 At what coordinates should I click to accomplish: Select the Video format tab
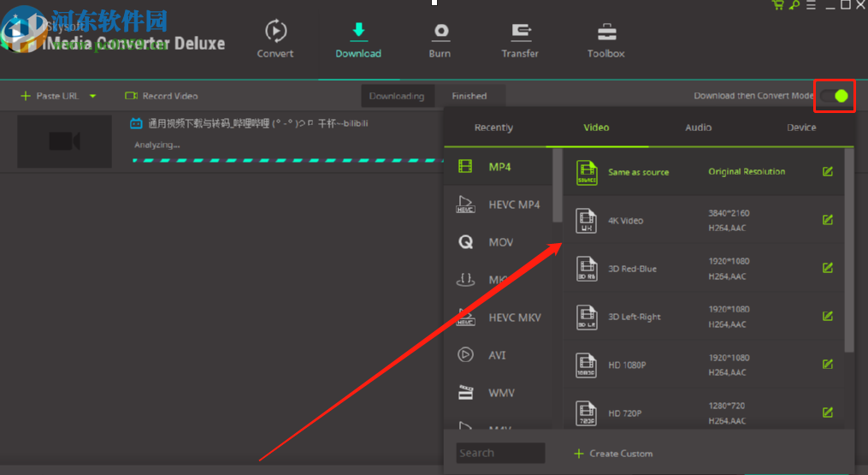pyautogui.click(x=596, y=128)
